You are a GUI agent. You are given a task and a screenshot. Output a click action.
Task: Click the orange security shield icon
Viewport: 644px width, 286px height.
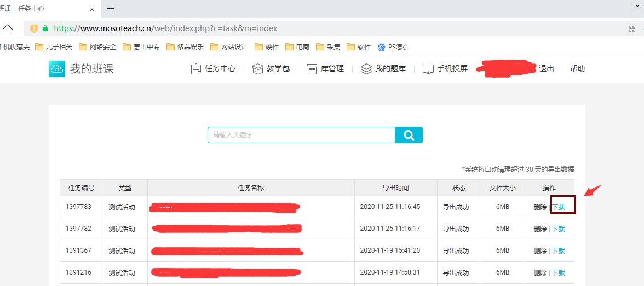[x=34, y=29]
